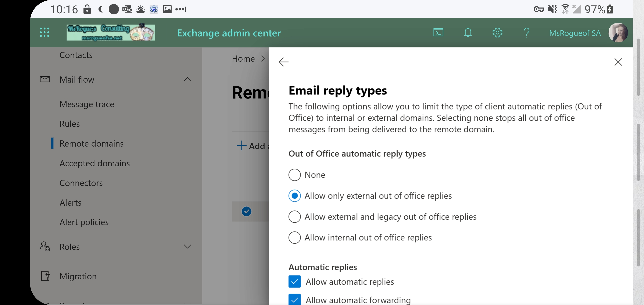The height and width of the screenshot is (305, 644).
Task: Uncheck Allow automatic replies checkbox
Action: pyautogui.click(x=294, y=282)
